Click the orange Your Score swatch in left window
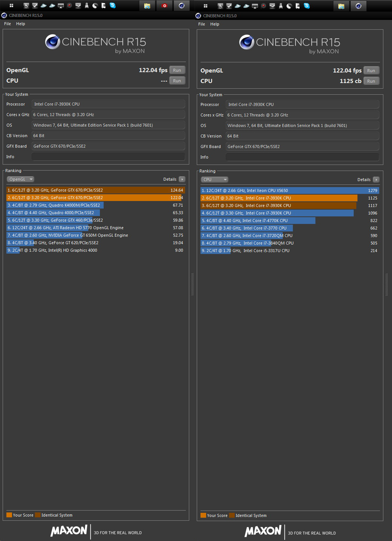The image size is (392, 541). (9, 515)
